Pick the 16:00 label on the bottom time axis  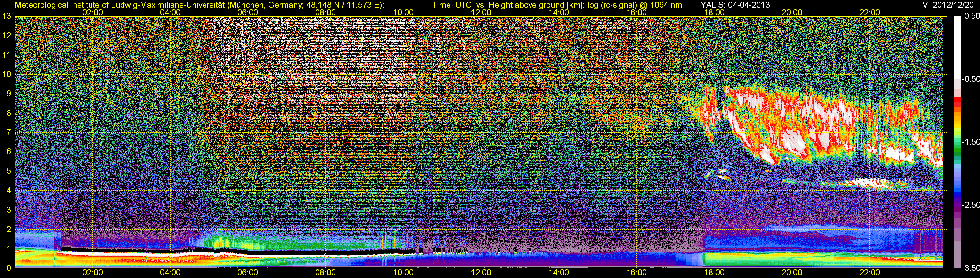[636, 273]
